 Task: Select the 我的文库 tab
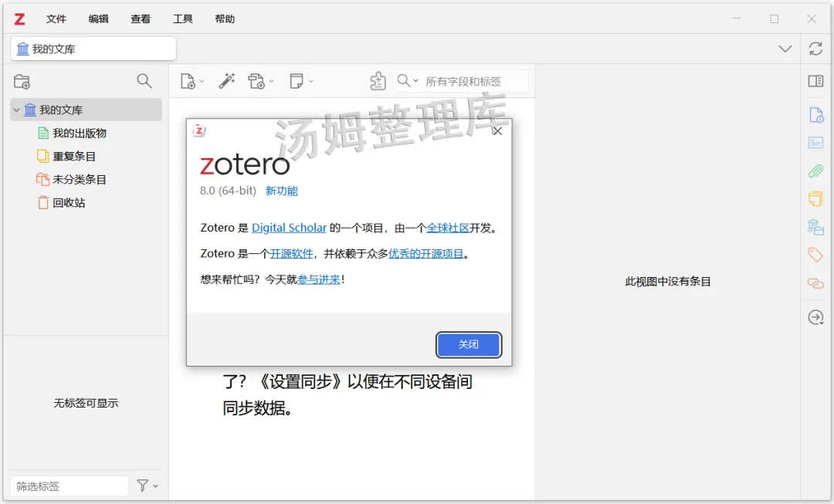tap(93, 49)
